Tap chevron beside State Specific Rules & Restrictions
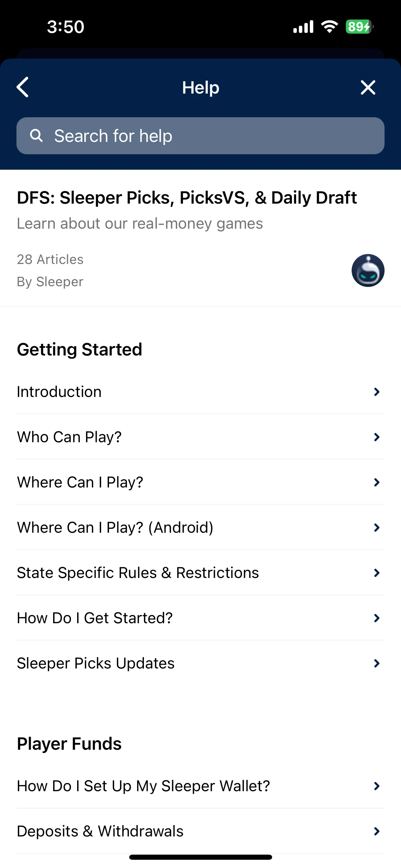 tap(377, 573)
